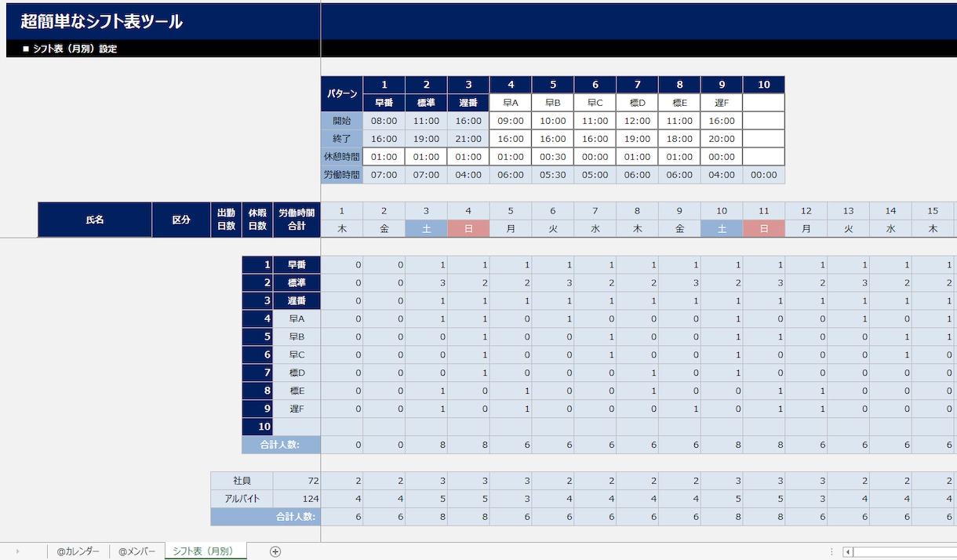Click the パターン header cell
The width and height of the screenshot is (957, 560).
click(x=342, y=94)
